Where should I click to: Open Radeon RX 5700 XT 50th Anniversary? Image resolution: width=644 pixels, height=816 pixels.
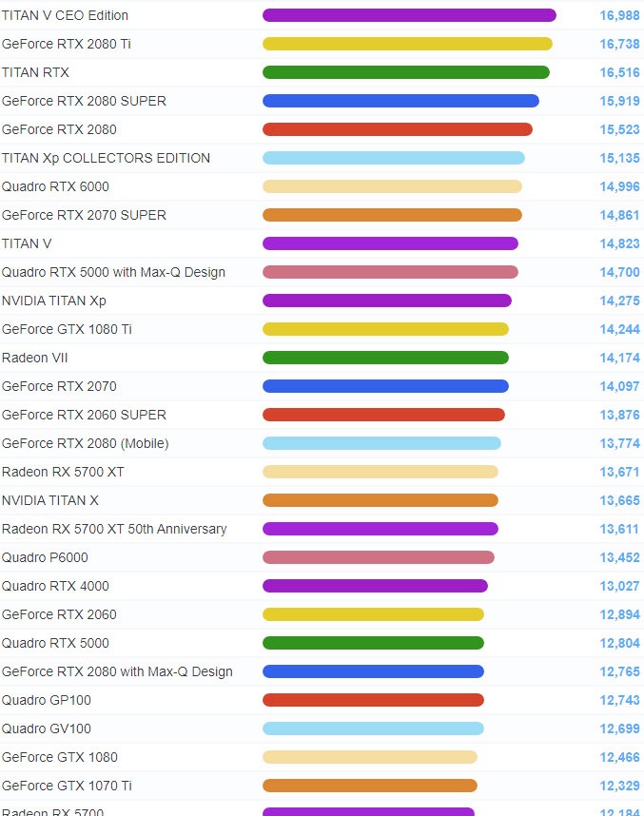coord(114,529)
